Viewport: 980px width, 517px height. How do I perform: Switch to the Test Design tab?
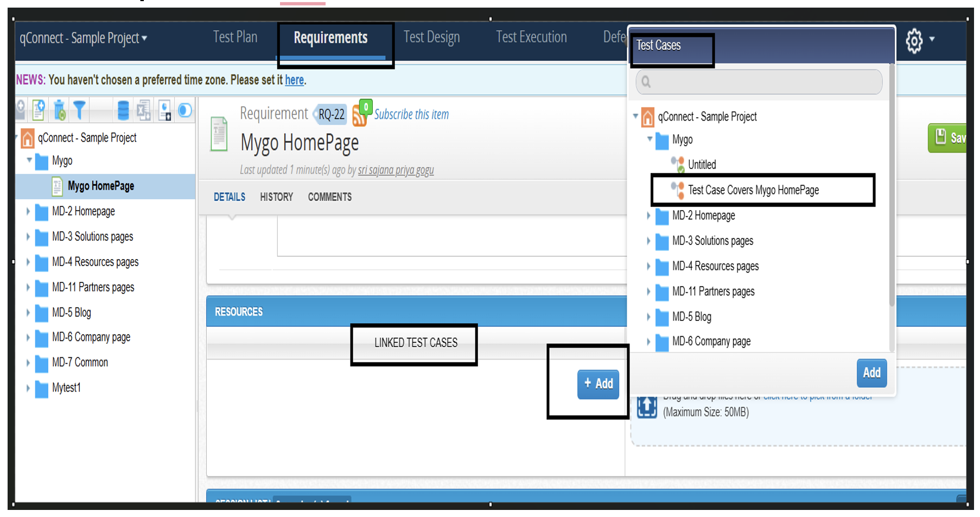[431, 37]
